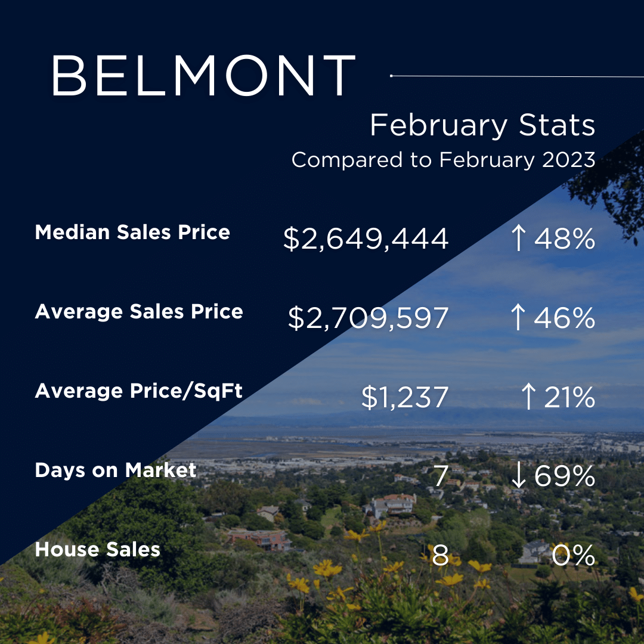Click the $2,649,444 median price value

click(366, 239)
